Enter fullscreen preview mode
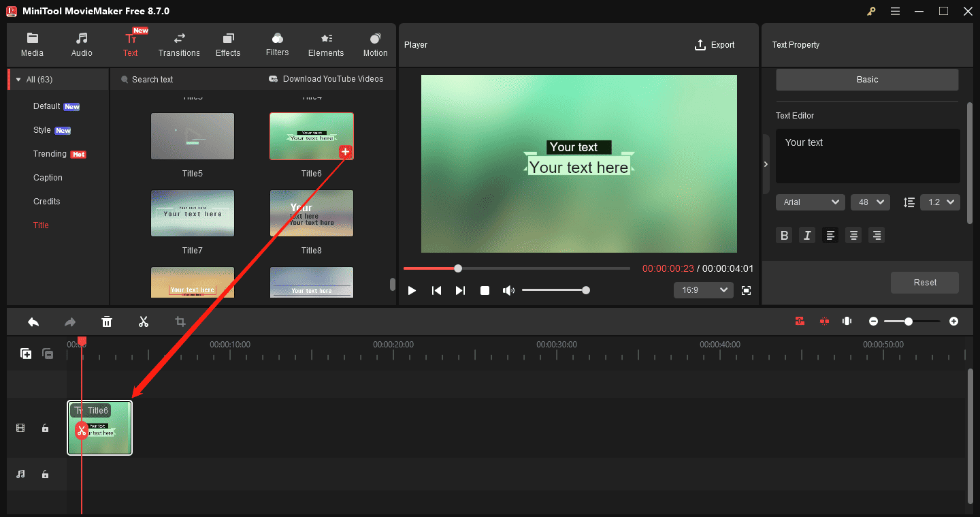This screenshot has width=980, height=517. [746, 290]
